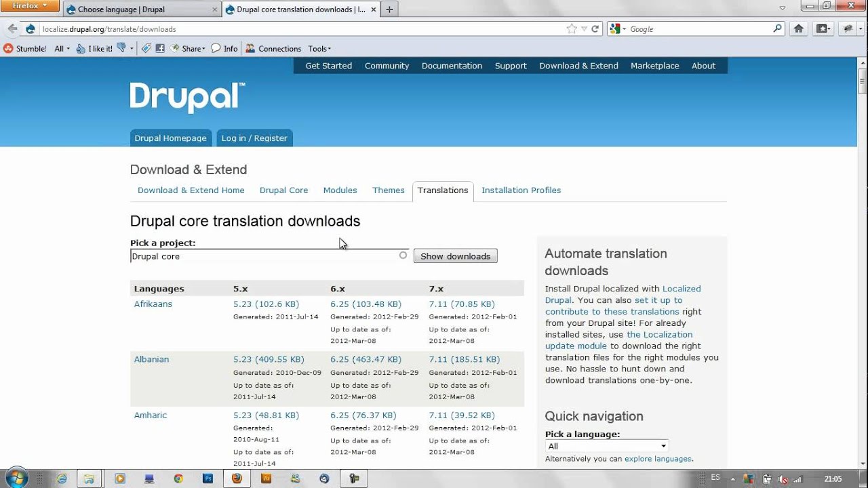868x488 pixels.
Task: Click the browser back arrow button
Action: (x=12, y=29)
